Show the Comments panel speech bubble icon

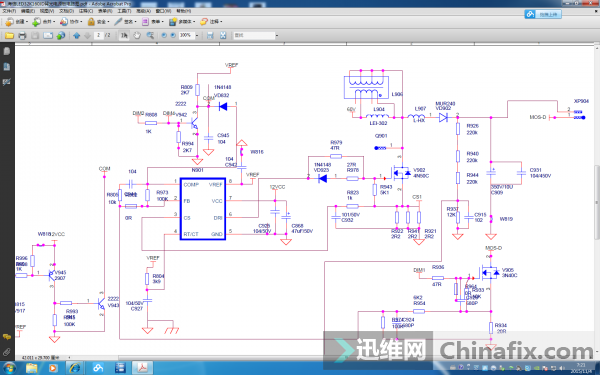coord(7,337)
